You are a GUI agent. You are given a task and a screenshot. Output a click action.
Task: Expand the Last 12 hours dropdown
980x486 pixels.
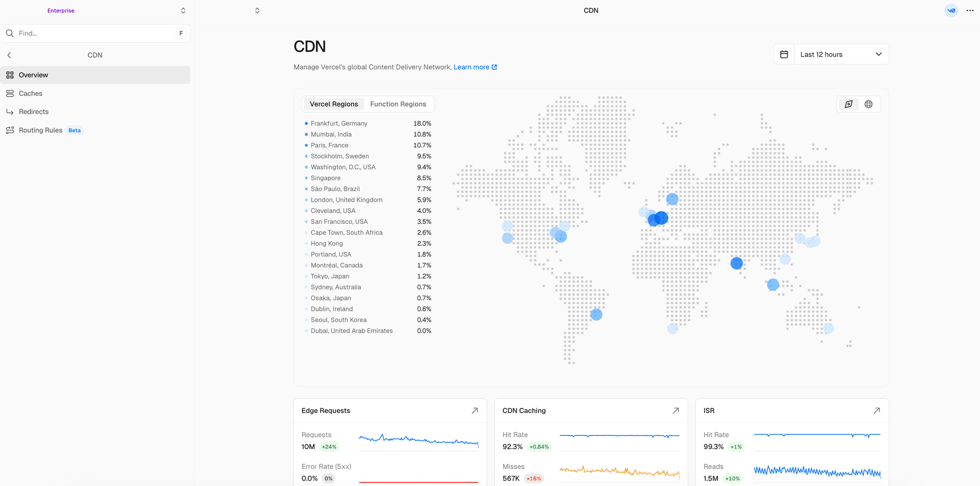841,55
